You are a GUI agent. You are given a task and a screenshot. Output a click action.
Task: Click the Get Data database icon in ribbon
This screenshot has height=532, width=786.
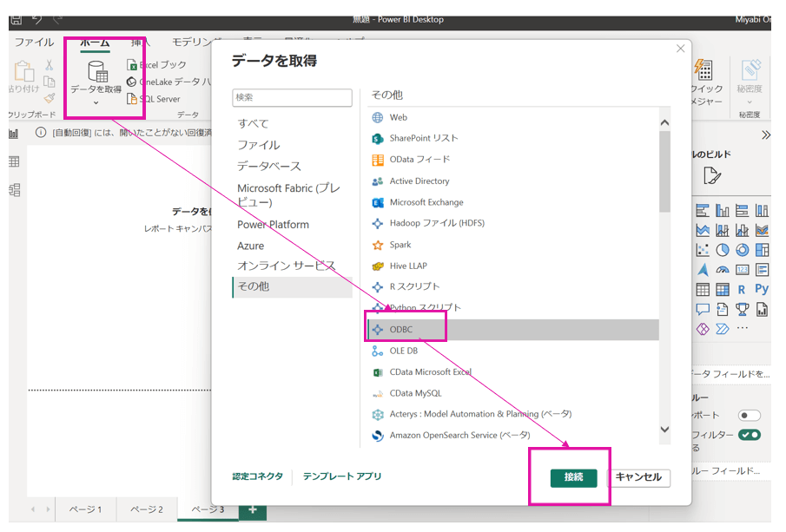click(x=97, y=70)
